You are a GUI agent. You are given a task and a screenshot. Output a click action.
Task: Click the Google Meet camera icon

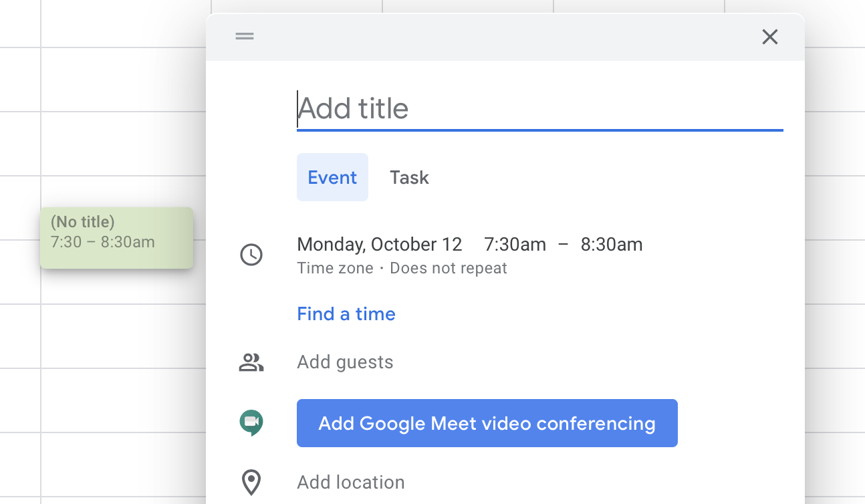[251, 422]
